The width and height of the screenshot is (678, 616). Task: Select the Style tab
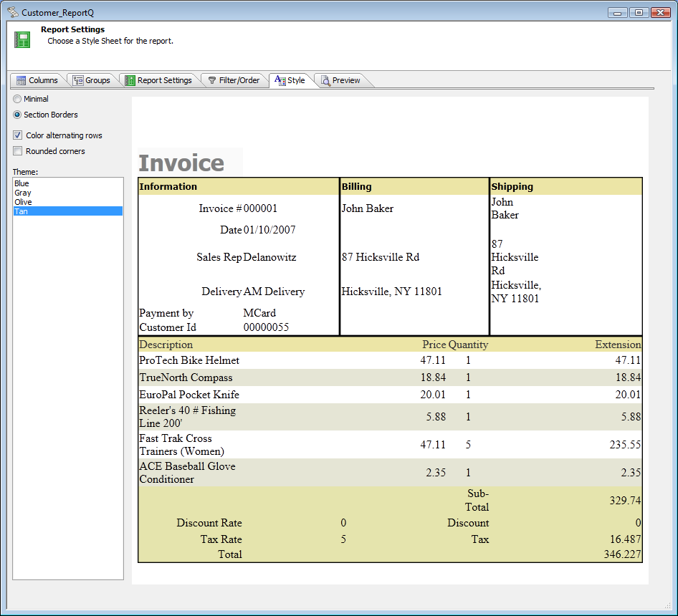[290, 80]
